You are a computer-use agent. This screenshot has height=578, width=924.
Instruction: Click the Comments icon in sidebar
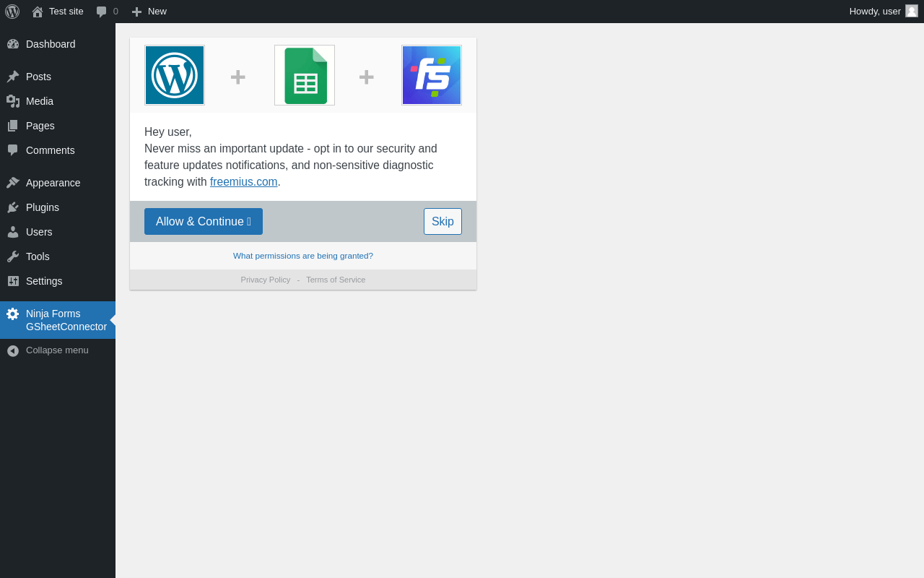point(13,150)
